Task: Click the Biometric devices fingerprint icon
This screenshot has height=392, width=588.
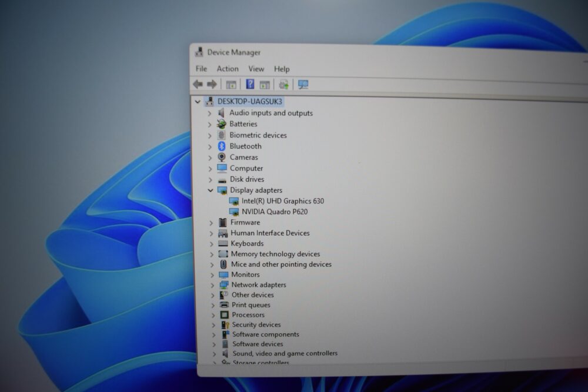Action: pyautogui.click(x=222, y=135)
